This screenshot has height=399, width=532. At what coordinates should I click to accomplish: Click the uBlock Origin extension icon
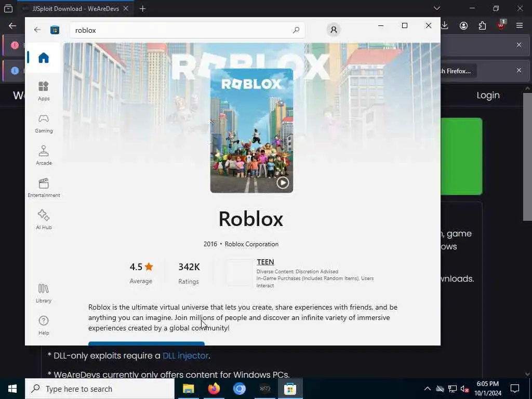pyautogui.click(x=501, y=25)
